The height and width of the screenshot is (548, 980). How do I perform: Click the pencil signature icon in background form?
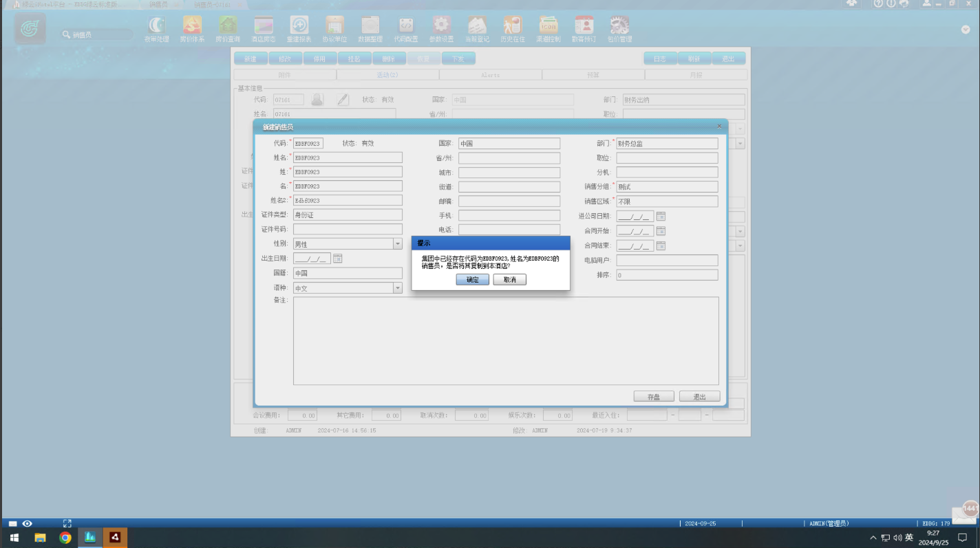point(343,99)
